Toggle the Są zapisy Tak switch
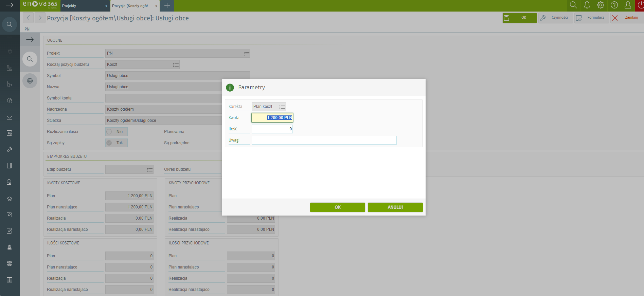Screen dimensions: 644x296 tap(109, 143)
